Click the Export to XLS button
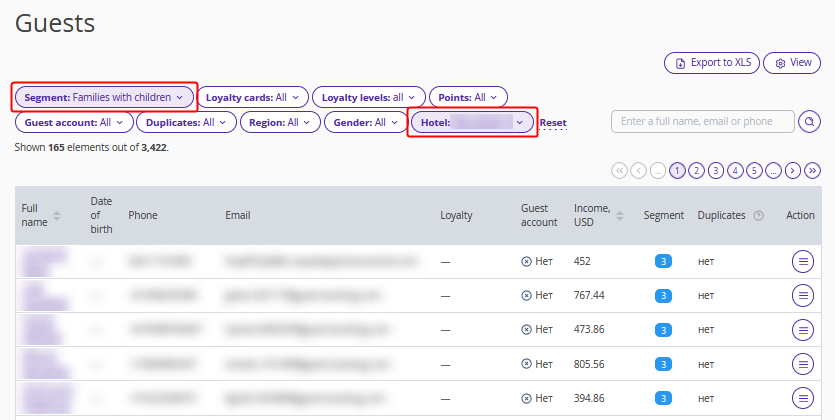The image size is (835, 420). (711, 62)
